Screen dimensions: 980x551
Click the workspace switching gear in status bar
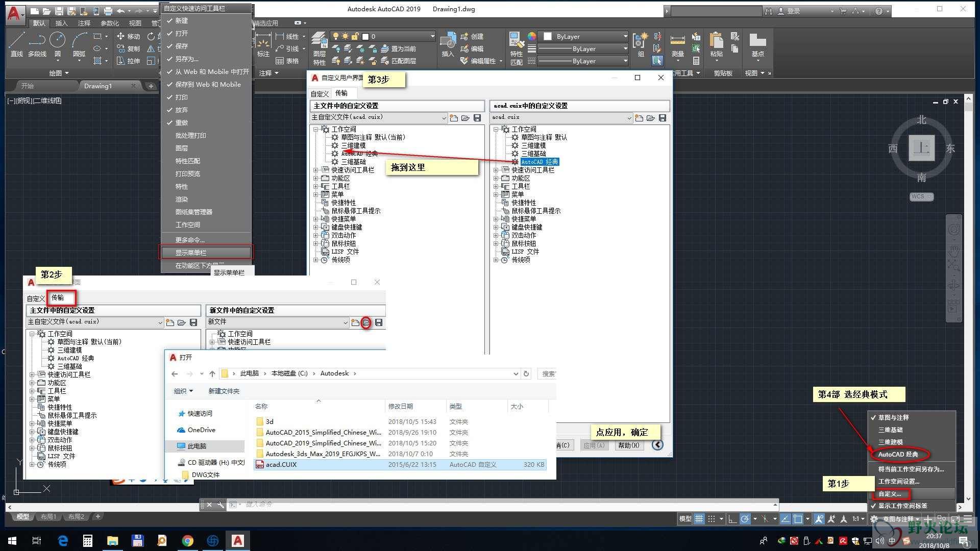click(874, 519)
